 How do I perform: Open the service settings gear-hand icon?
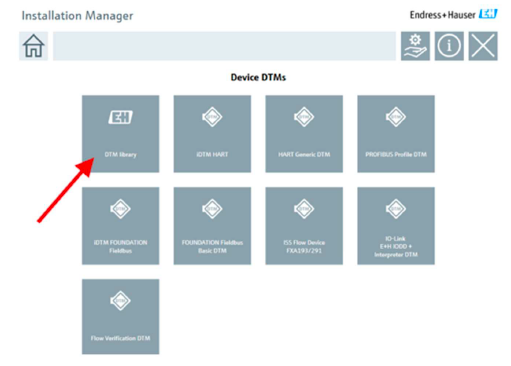[415, 46]
